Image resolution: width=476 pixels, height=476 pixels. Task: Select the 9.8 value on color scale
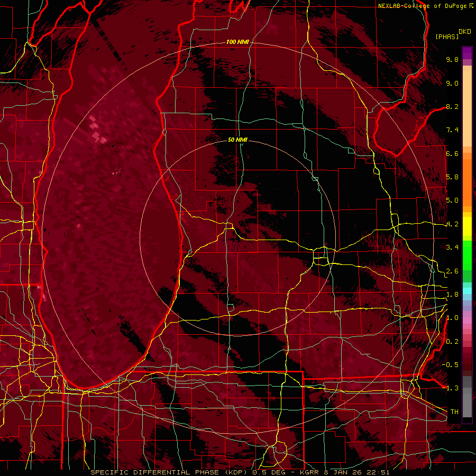coord(452,59)
